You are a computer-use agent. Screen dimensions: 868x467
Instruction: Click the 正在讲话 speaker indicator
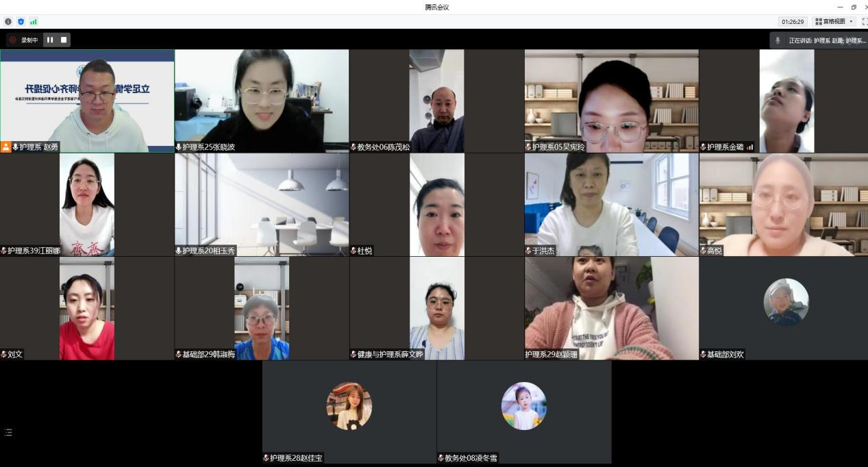point(821,40)
